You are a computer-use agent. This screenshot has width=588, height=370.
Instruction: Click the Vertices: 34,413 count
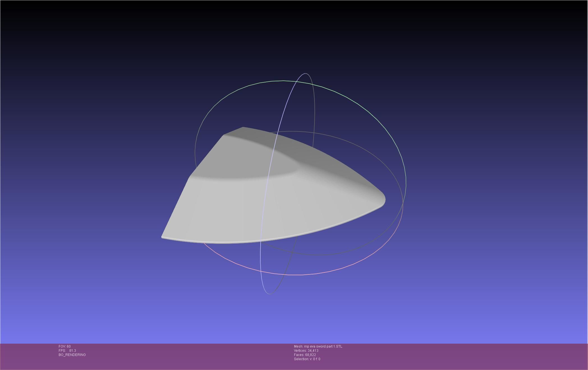coord(306,351)
